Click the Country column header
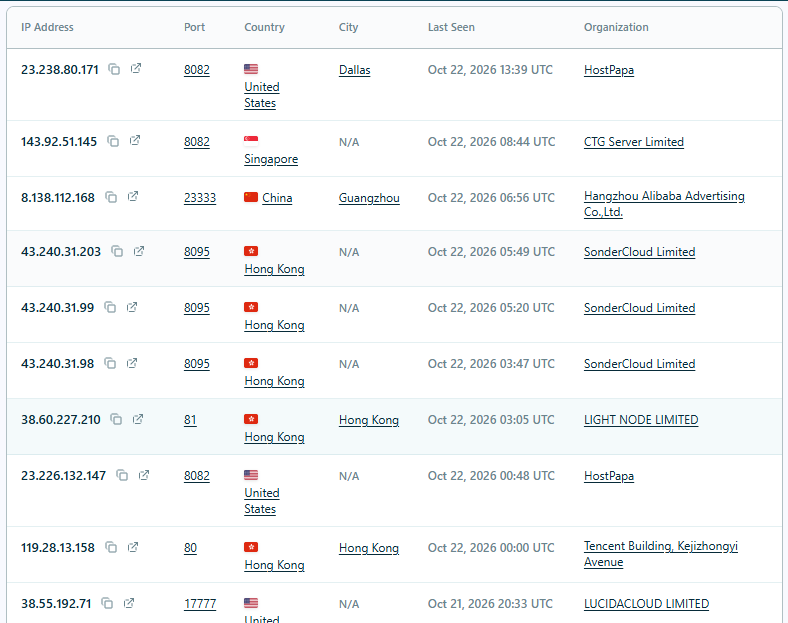The image size is (788, 623). [264, 27]
